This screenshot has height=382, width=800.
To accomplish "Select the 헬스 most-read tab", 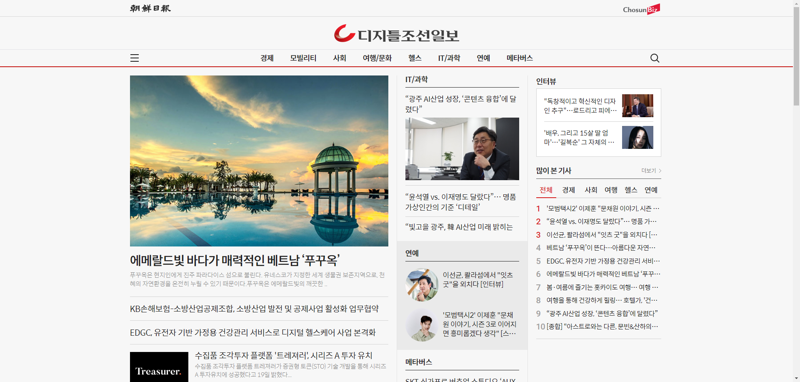I will pos(631,190).
